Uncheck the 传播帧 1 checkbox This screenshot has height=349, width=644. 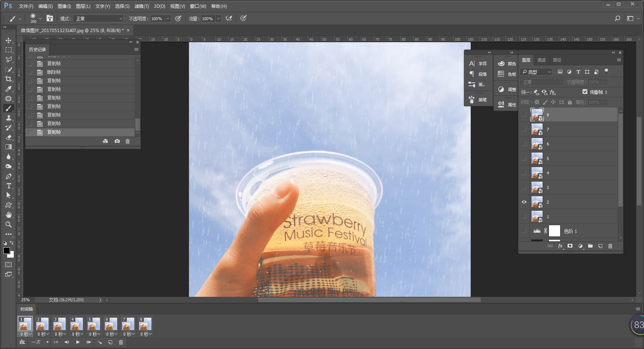click(x=585, y=92)
